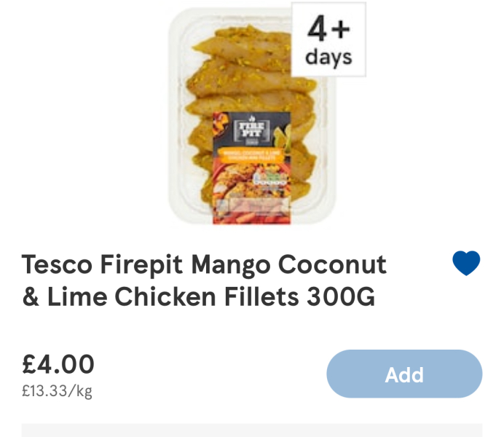Screen dimensions: 504x437
Task: Click the white tray edge of the pack
Action: click(177, 146)
